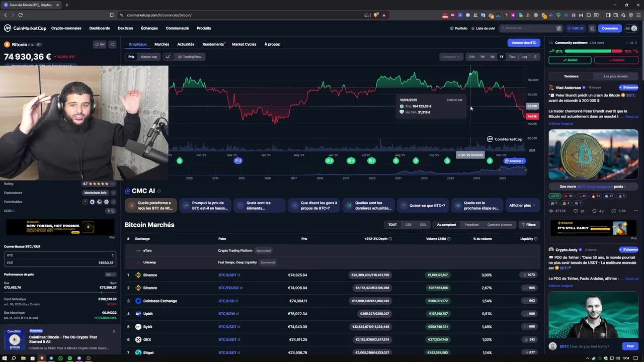The height and width of the screenshot is (362, 644).
Task: Click Acheter des BTC button
Action: [524, 43]
